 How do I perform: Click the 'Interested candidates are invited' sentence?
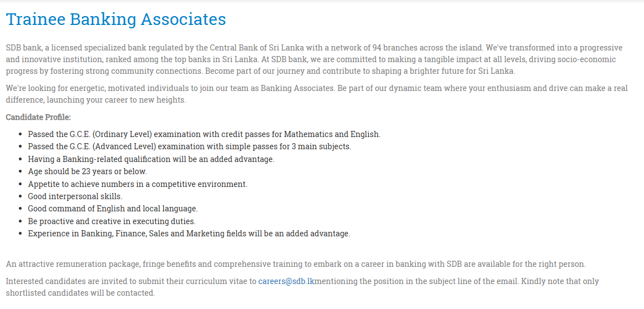click(x=131, y=281)
